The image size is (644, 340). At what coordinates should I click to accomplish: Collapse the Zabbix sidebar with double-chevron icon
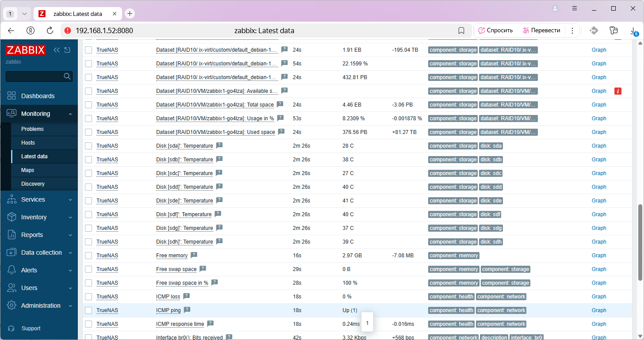(57, 50)
